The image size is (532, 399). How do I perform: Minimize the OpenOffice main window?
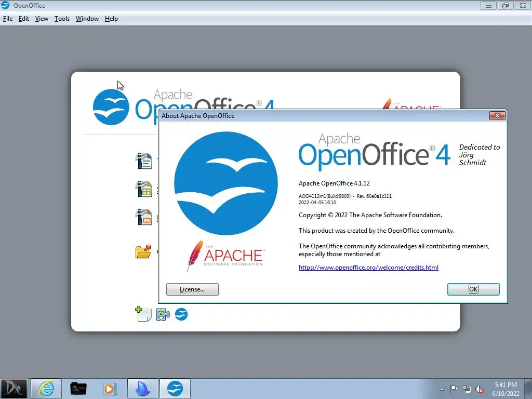(488, 5)
